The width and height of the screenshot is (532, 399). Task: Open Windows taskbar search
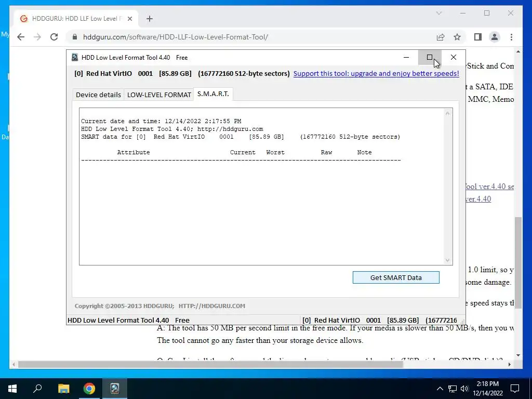(37, 389)
